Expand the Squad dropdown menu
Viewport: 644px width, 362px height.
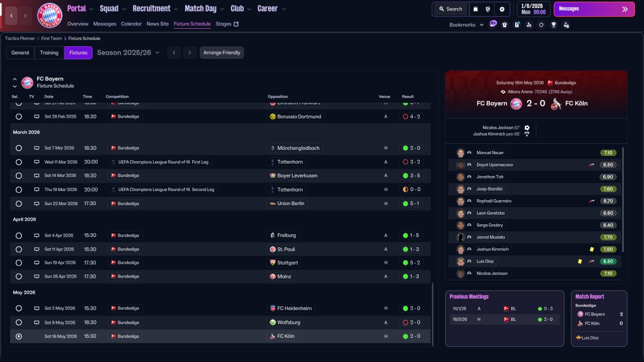coord(123,9)
